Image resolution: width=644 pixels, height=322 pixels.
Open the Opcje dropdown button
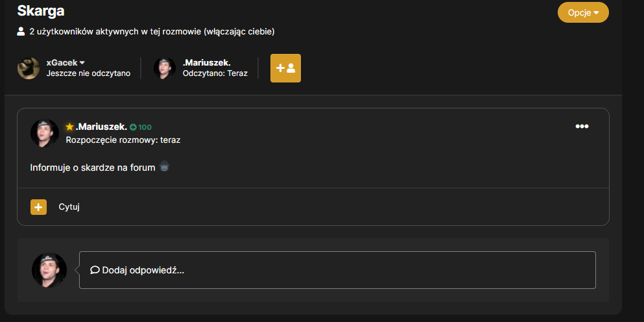583,13
